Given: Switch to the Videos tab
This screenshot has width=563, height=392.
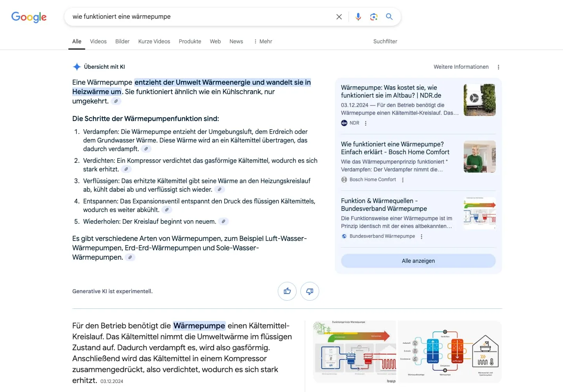Looking at the screenshot, I should (x=98, y=41).
